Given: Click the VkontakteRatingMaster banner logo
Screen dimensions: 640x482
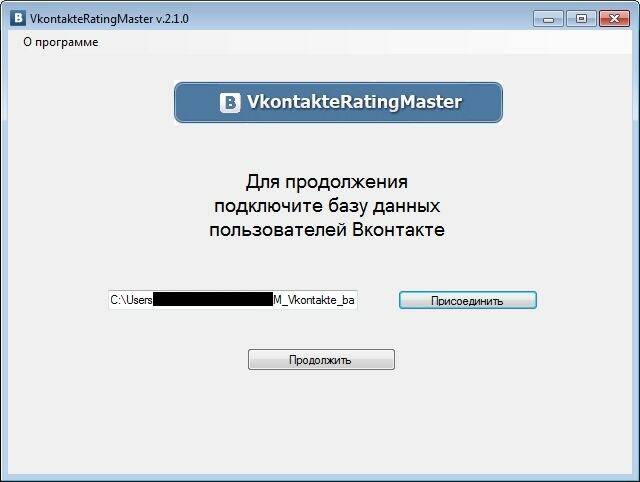Looking at the screenshot, I should pos(338,102).
